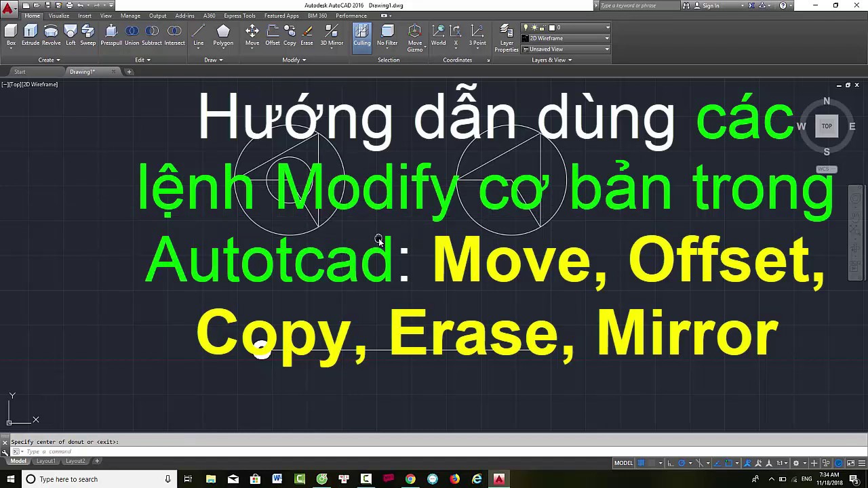The image size is (868, 488).
Task: Click the Presspull tool
Action: (111, 35)
